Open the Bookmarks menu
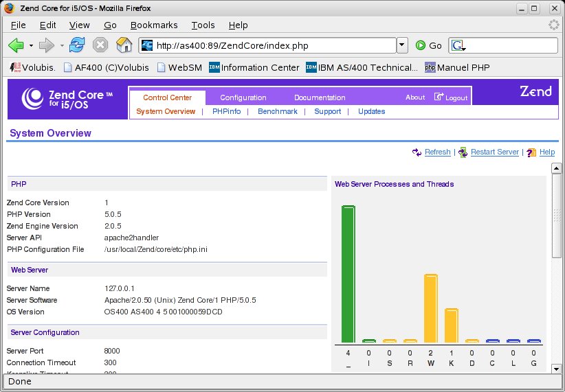 154,25
